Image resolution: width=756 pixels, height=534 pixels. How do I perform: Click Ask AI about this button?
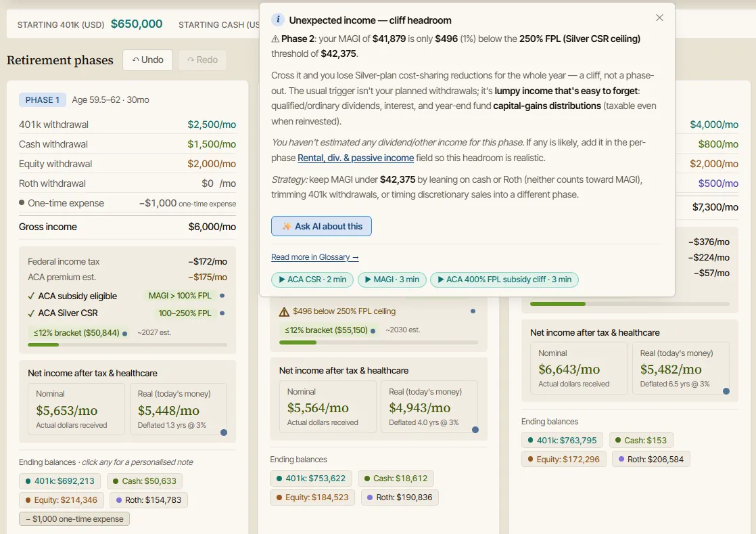(x=321, y=226)
